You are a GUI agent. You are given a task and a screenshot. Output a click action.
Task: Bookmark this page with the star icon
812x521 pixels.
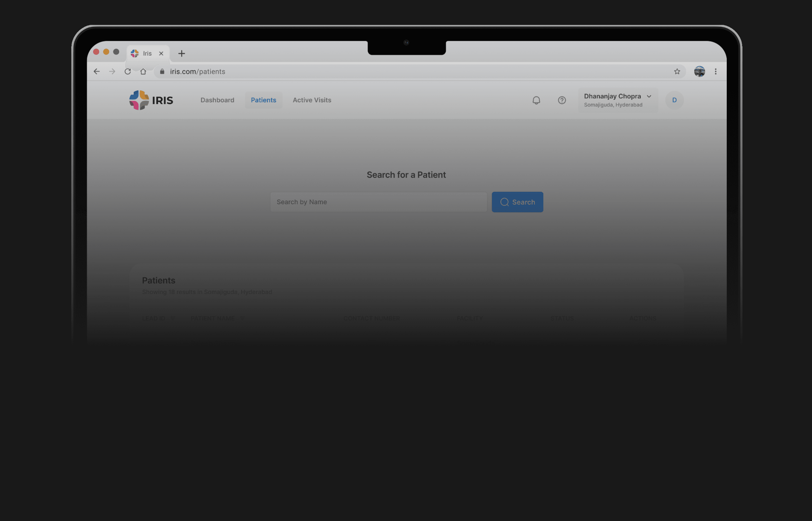(677, 71)
